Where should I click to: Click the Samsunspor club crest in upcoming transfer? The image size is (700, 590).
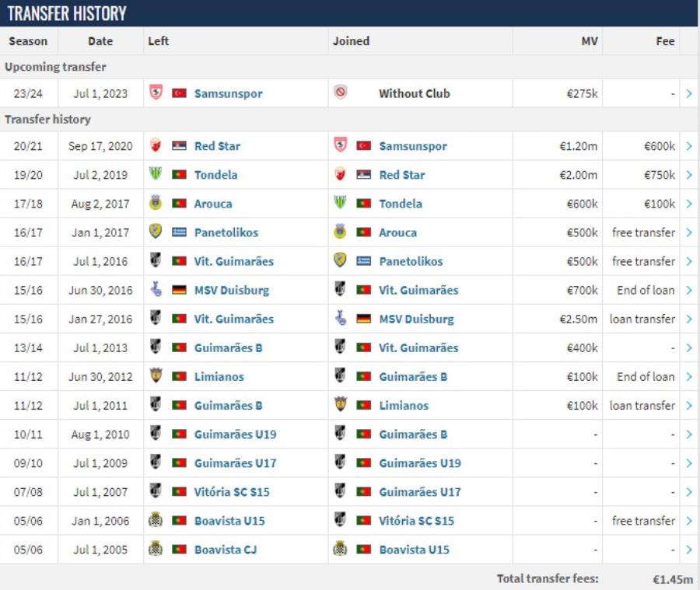(156, 93)
